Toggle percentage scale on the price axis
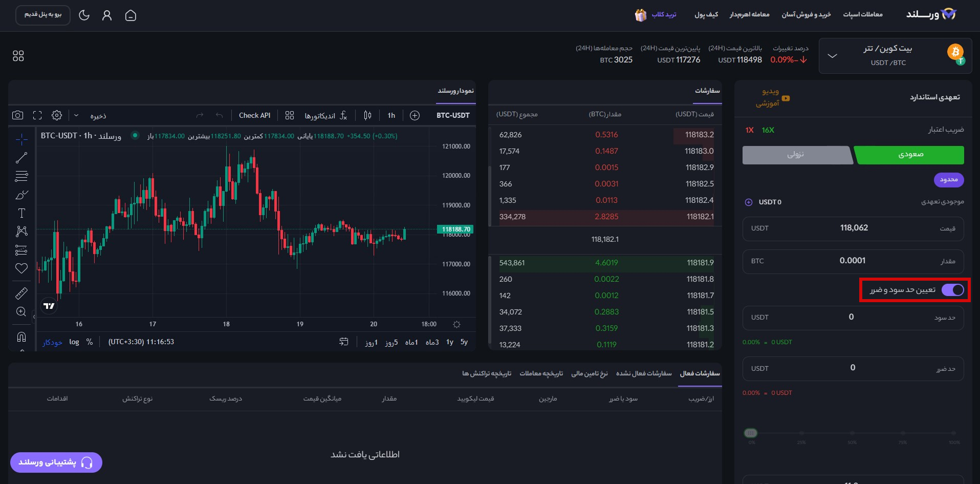Viewport: 980px width, 484px height. point(90,342)
